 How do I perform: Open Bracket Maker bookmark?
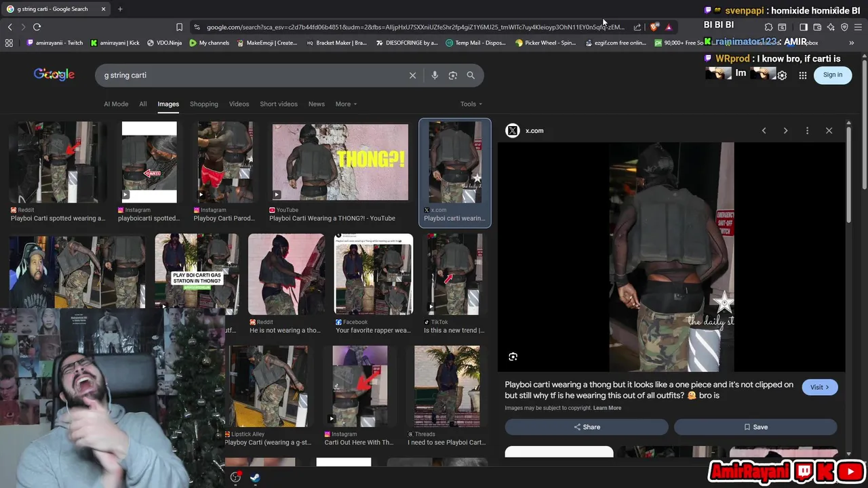336,43
